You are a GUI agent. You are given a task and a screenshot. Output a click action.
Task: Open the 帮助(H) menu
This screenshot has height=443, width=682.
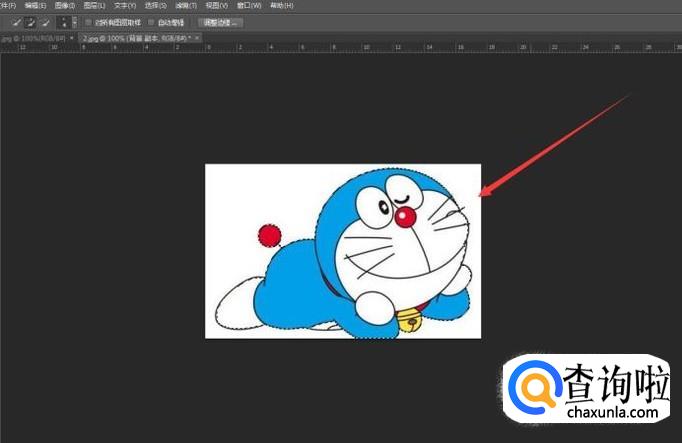[281, 6]
